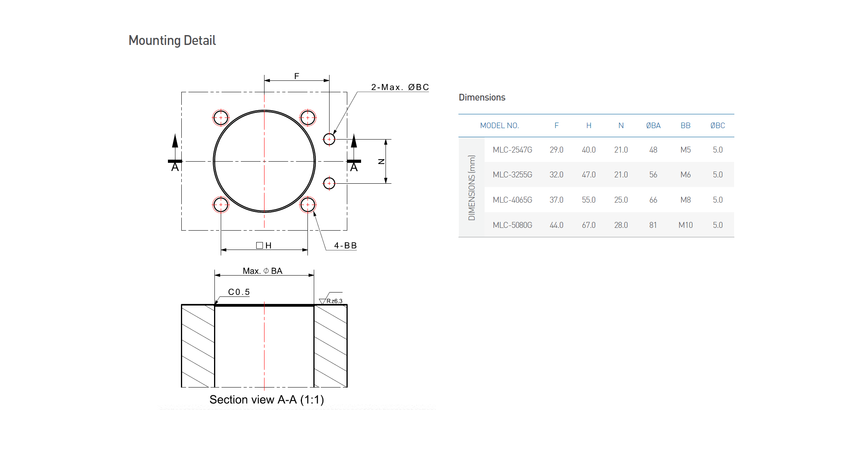Click the BB column header
868x464 pixels.
tap(685, 125)
